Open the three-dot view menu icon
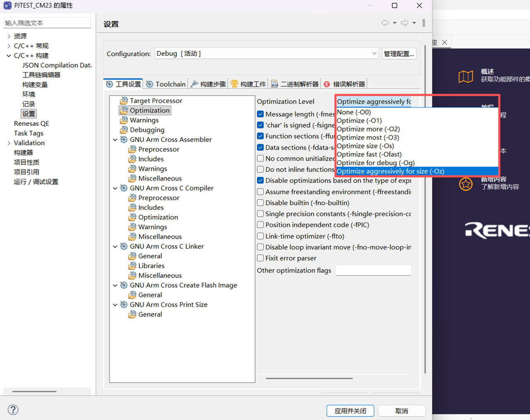The width and height of the screenshot is (530, 420). 424,23
